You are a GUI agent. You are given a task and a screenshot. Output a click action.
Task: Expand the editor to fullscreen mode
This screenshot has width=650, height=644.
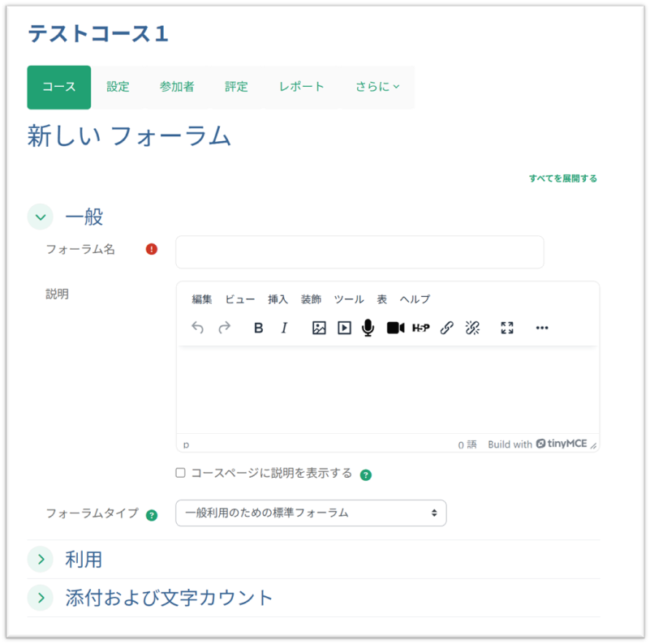click(x=506, y=328)
